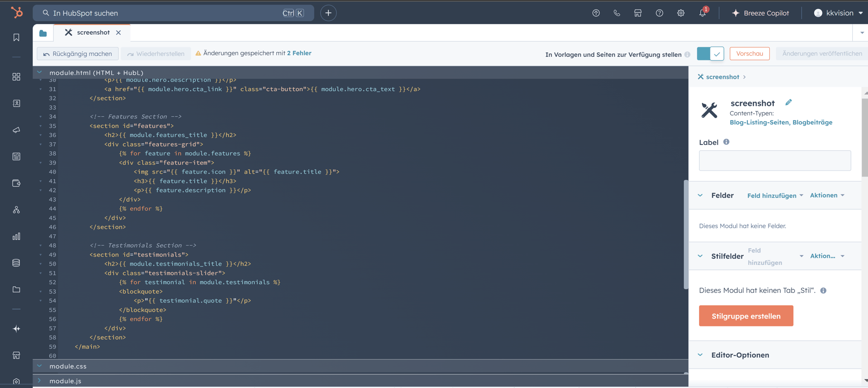Click into the Label input field
Image resolution: width=868 pixels, height=388 pixels.
click(x=775, y=161)
